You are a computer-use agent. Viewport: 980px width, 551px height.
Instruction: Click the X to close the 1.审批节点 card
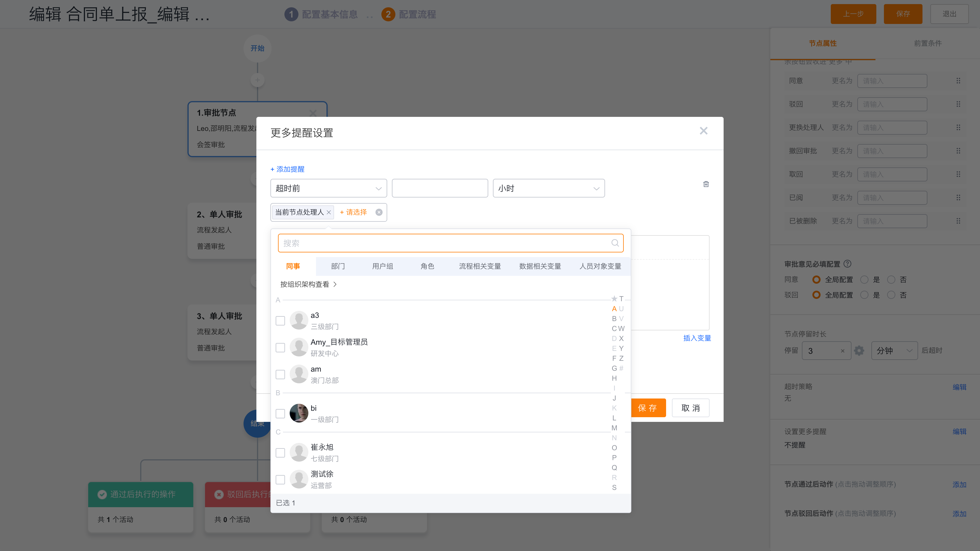click(313, 113)
